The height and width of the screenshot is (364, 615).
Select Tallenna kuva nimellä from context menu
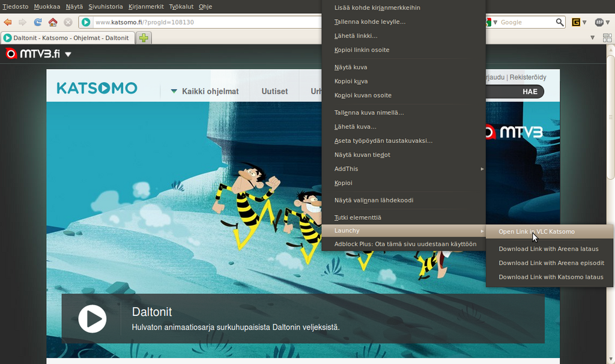(x=369, y=112)
